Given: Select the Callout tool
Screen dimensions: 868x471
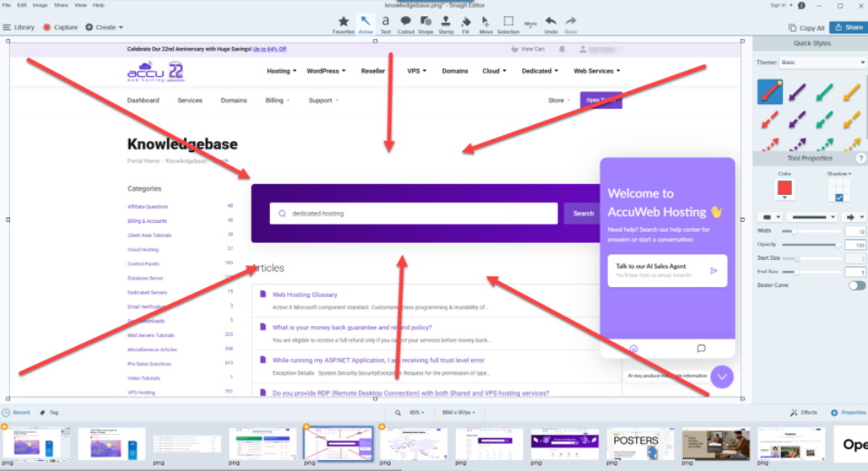Looking at the screenshot, I should pos(405,22).
